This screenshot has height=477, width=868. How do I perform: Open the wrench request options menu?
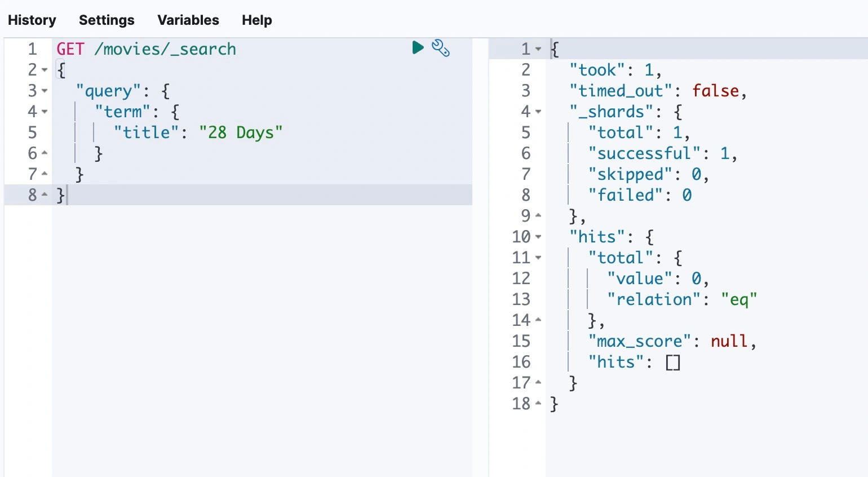click(440, 48)
